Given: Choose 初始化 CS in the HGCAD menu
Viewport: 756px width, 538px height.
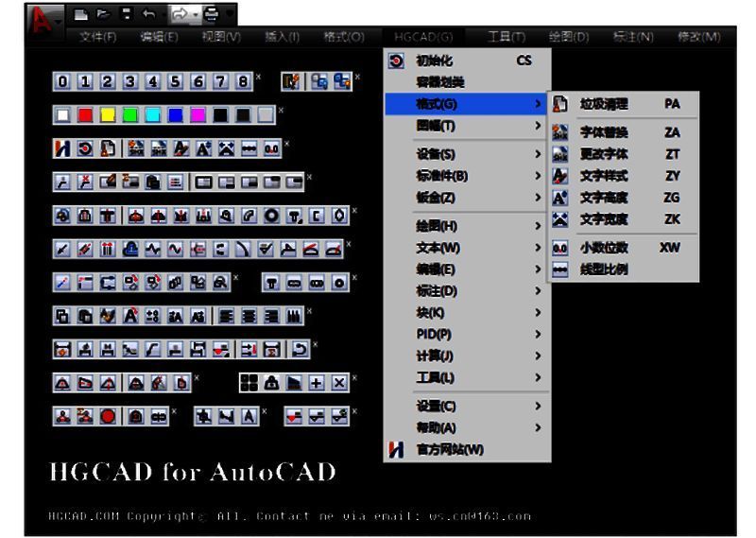Looking at the screenshot, I should (x=467, y=61).
